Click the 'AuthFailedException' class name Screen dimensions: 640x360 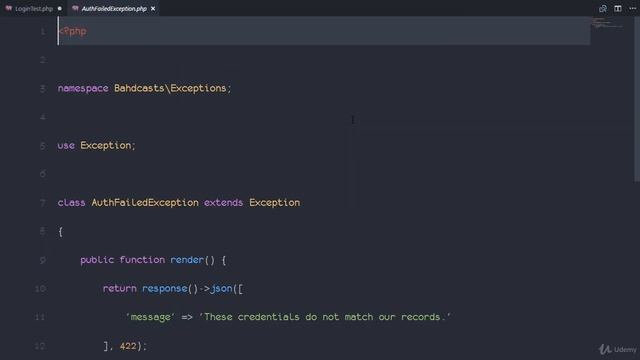145,203
